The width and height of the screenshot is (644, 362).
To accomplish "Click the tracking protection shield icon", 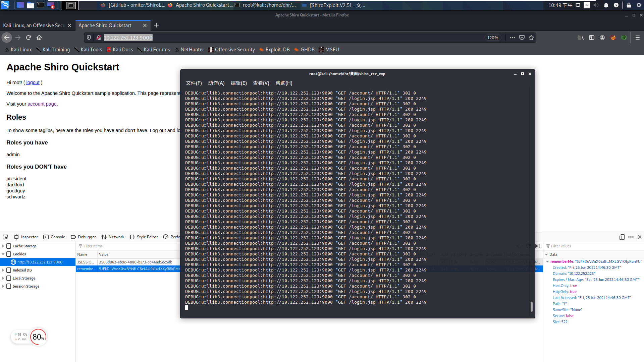I will (x=89, y=38).
